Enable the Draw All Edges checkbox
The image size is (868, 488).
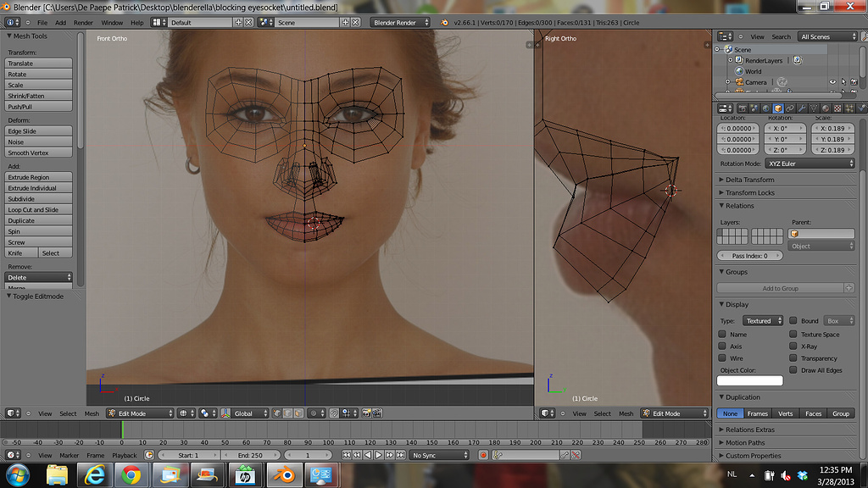click(x=793, y=370)
